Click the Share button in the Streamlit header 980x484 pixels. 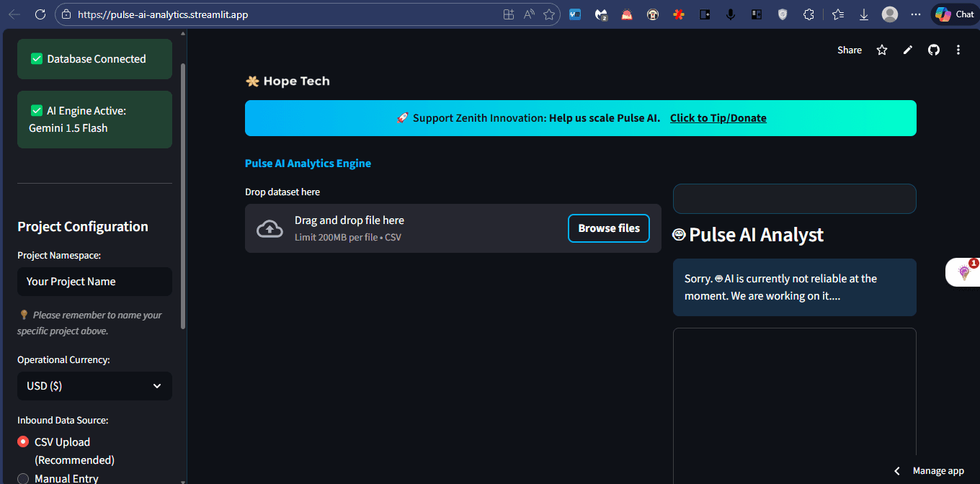pos(850,50)
